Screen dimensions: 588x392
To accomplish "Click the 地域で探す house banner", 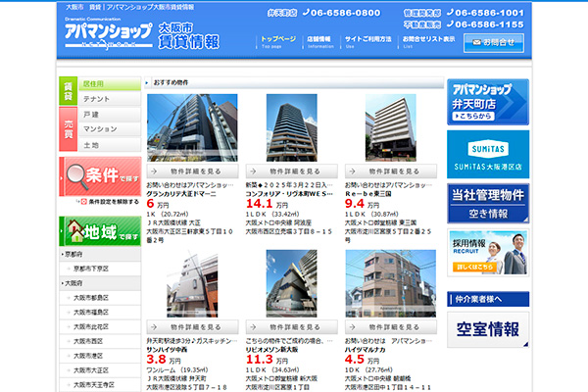I will tap(100, 231).
